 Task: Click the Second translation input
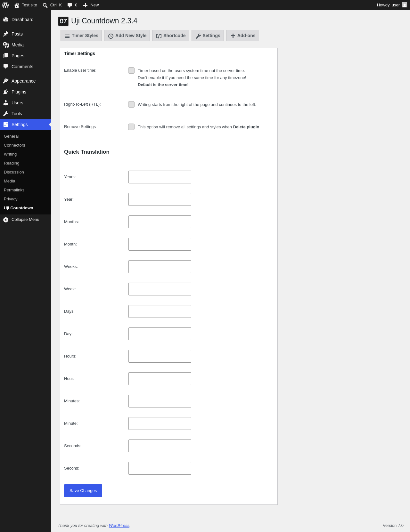tap(160, 468)
